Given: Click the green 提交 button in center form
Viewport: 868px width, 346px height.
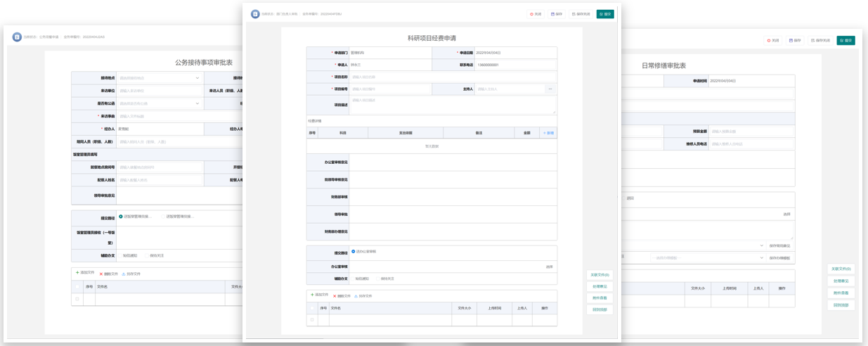Looking at the screenshot, I should [x=604, y=14].
